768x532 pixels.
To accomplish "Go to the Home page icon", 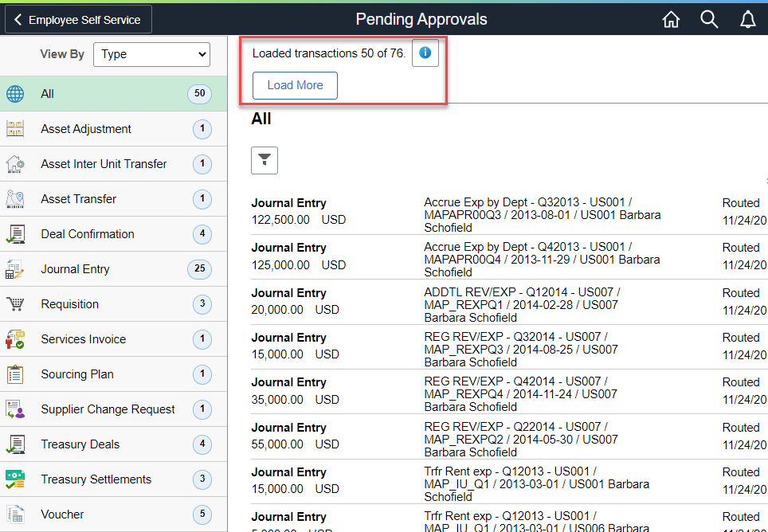I will coord(671,20).
